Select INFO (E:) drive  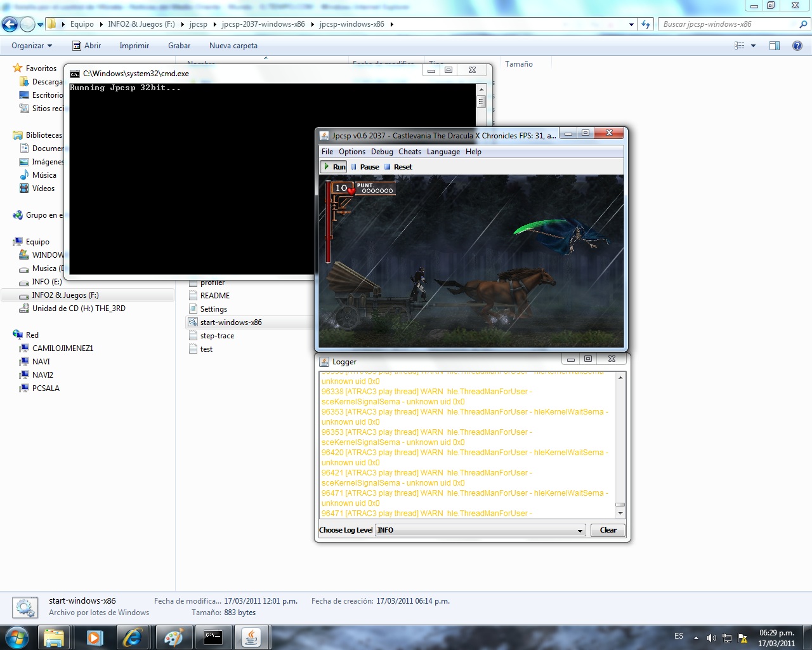[x=47, y=282]
